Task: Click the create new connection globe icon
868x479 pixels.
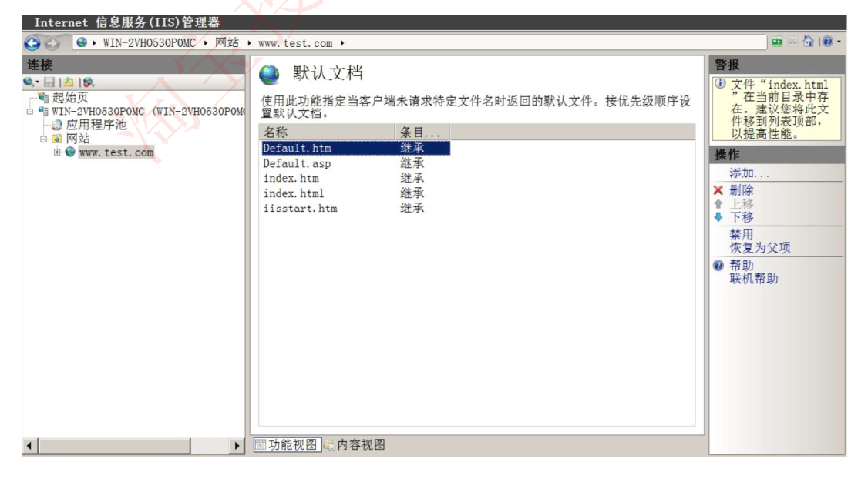Action: tap(29, 82)
